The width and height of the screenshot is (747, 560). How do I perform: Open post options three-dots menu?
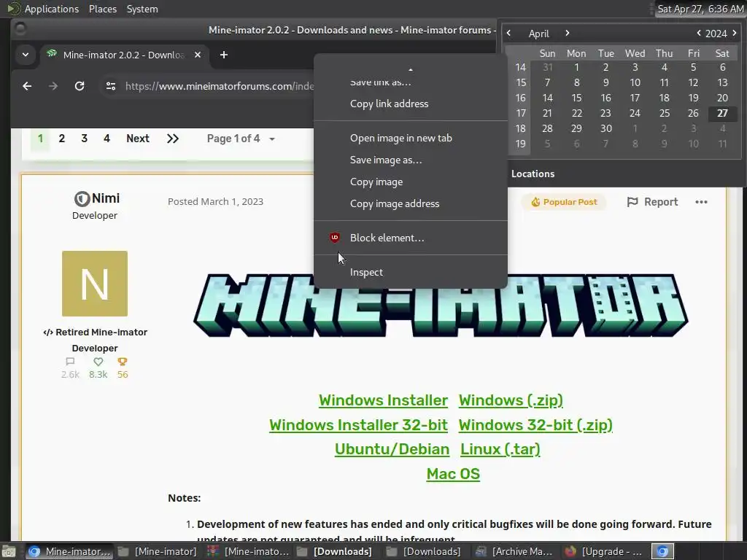click(701, 202)
